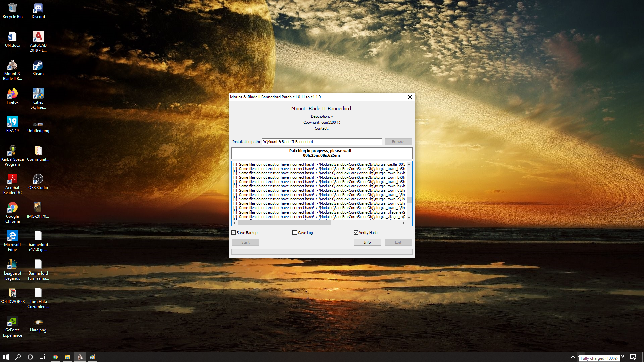Select the Untitled.png file icon
Viewport: 644px width, 362px height.
pos(38,127)
